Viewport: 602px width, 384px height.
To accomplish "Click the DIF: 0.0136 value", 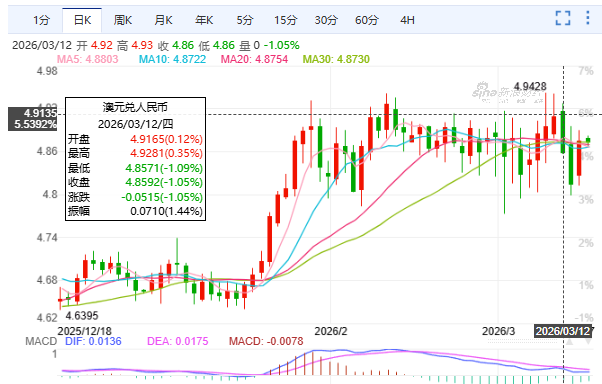I will point(93,341).
